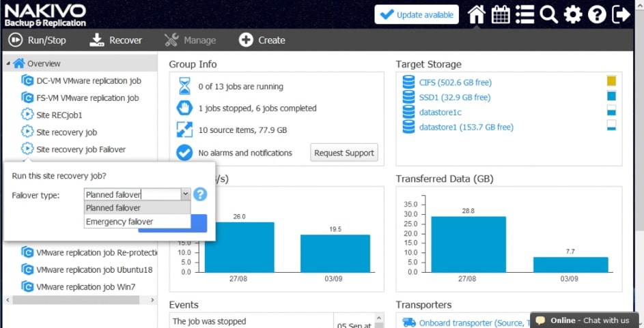644x328 pixels.
Task: Open the Run/Stop menu
Action: 38,40
